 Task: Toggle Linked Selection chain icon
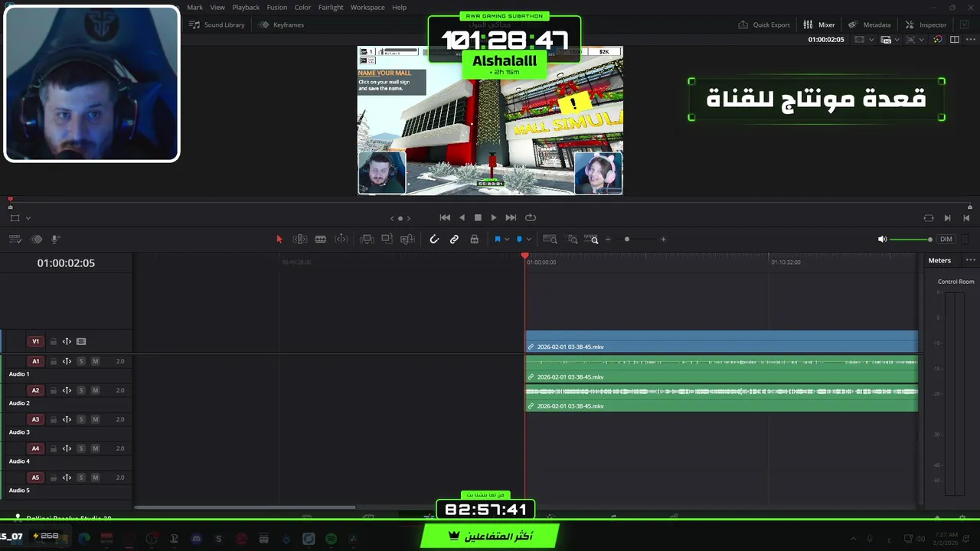pos(454,240)
